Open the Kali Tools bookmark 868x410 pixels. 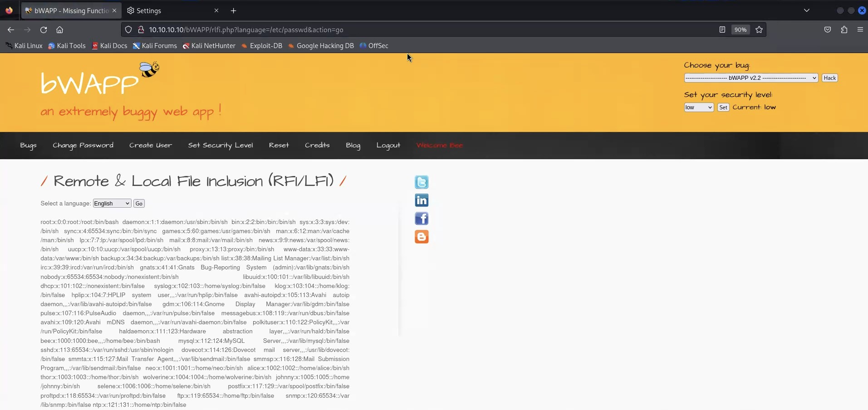pos(67,46)
